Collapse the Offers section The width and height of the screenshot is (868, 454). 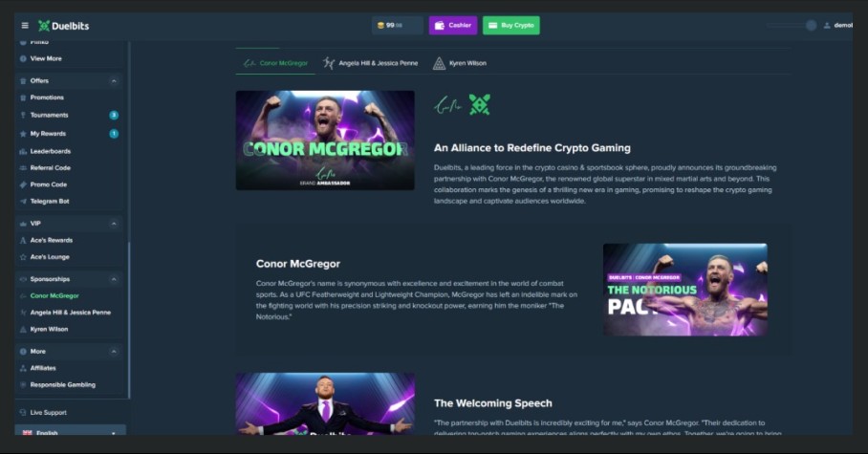[114, 81]
